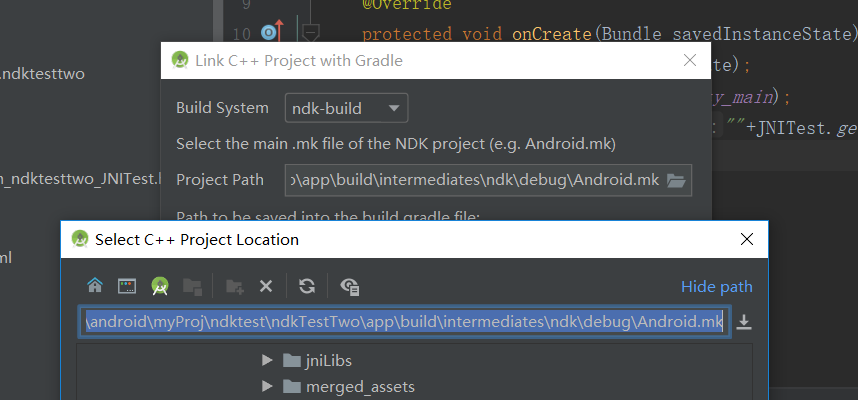Refresh the file tree
The width and height of the screenshot is (858, 400).
pos(306,286)
